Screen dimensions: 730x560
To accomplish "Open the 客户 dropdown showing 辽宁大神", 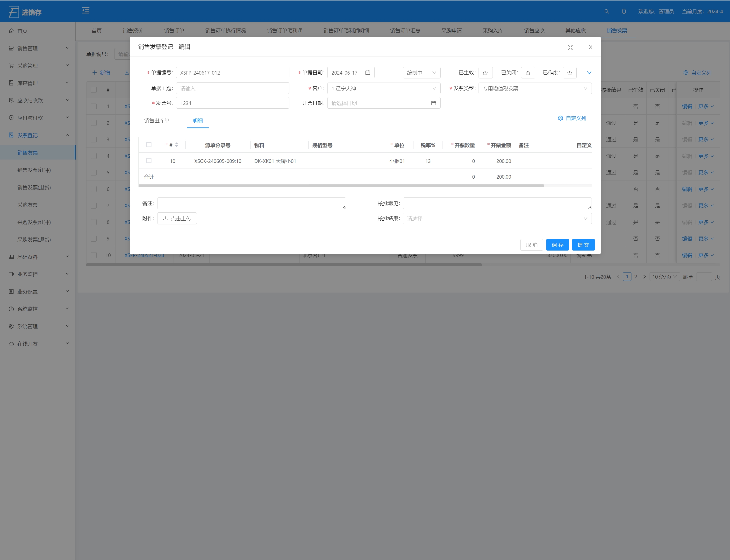I will 384,88.
